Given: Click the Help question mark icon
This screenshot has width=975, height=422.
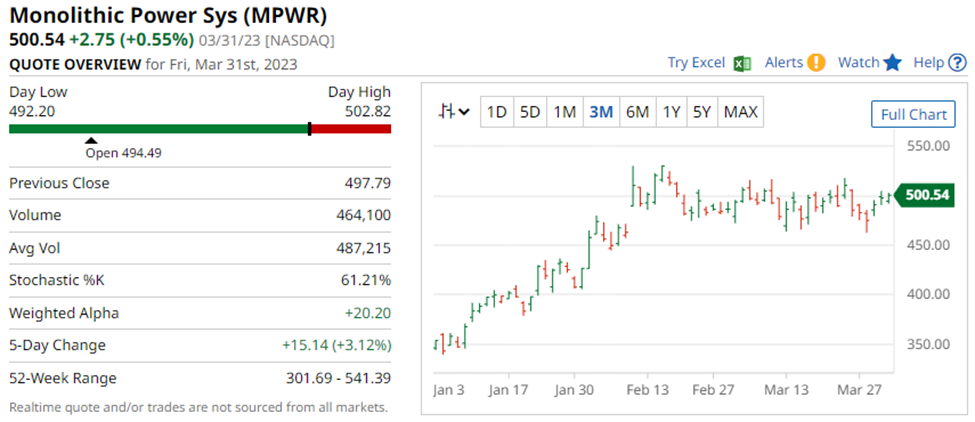Looking at the screenshot, I should tap(958, 63).
